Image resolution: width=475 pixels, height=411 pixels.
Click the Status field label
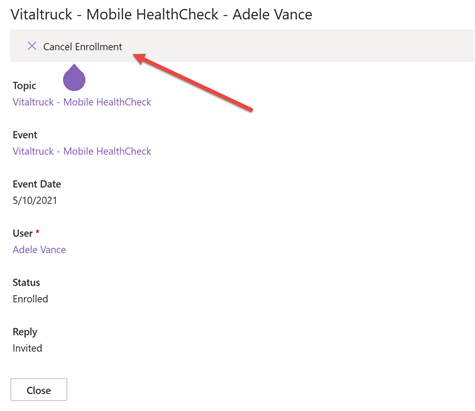tap(26, 283)
